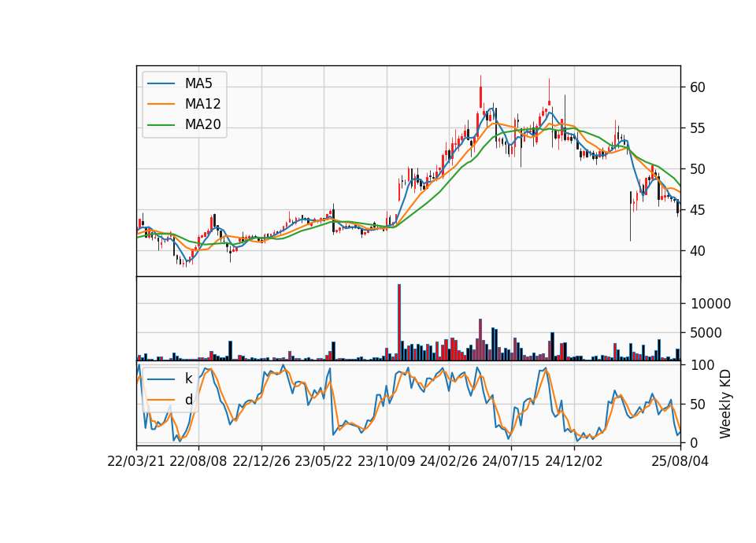Click the price axis value 60
This screenshot has height=543, width=756.
coord(698,87)
